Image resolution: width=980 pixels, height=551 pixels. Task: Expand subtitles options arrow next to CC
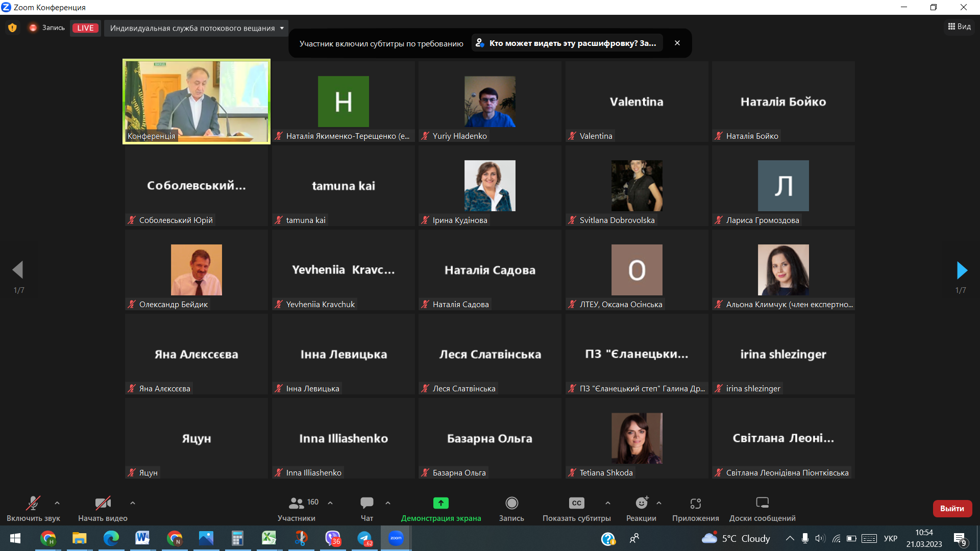tap(608, 503)
